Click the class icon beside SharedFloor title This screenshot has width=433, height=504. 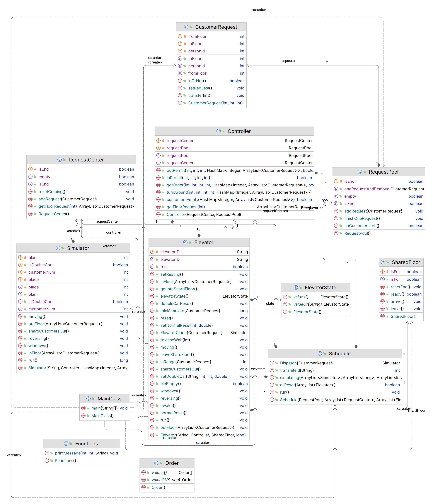coord(383,262)
